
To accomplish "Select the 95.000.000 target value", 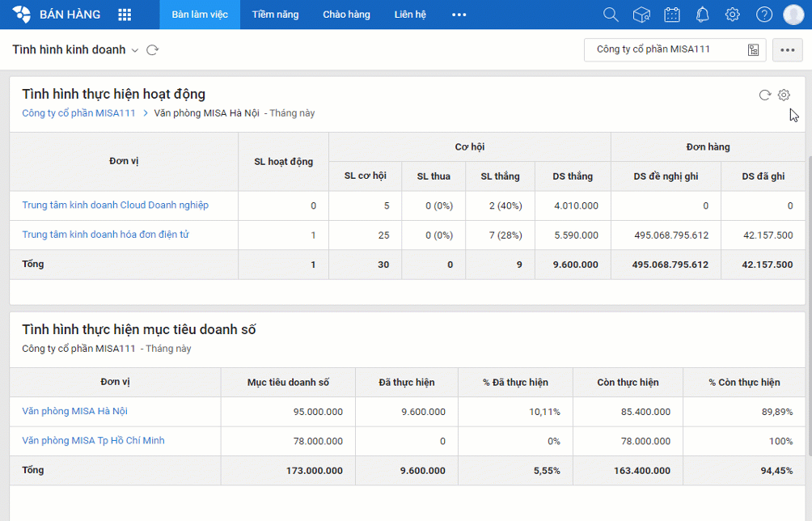I will 318,412.
